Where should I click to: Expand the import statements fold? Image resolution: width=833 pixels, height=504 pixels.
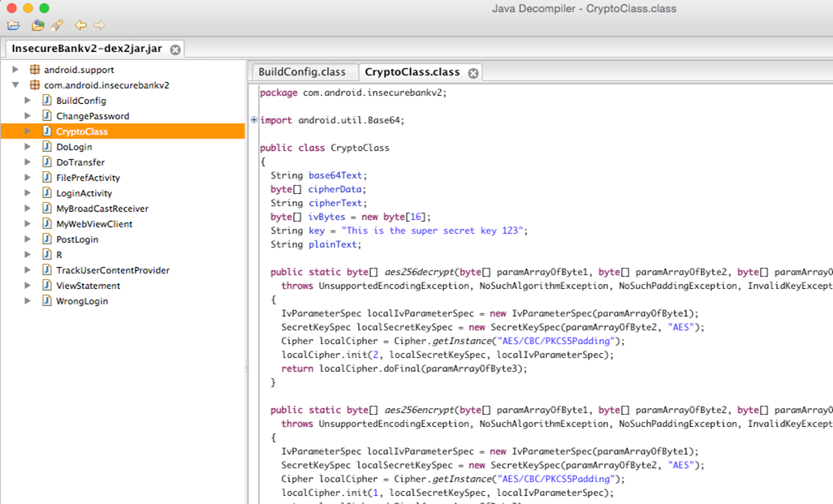254,120
